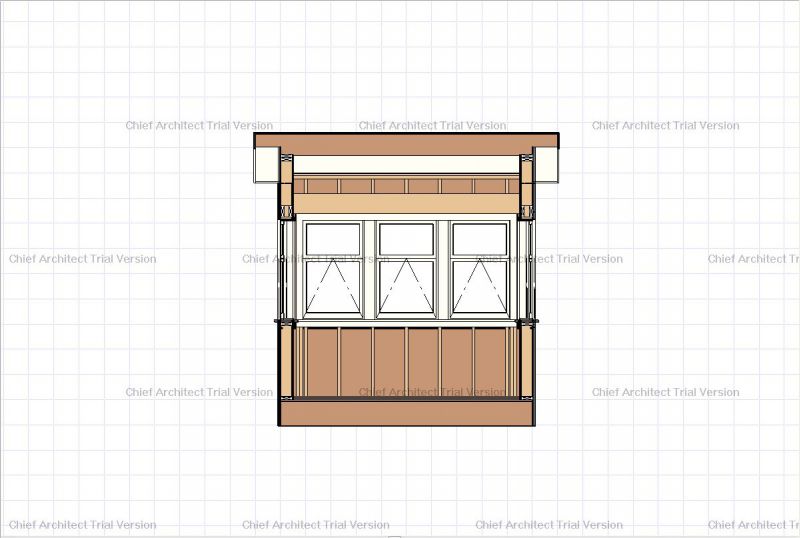
Task: Select the right window in the section view
Action: point(480,270)
